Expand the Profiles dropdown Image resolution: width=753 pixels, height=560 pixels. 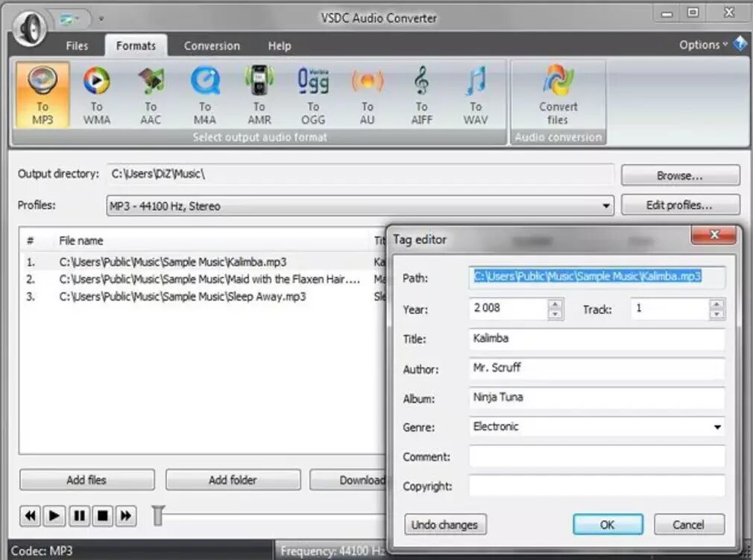[x=606, y=206]
